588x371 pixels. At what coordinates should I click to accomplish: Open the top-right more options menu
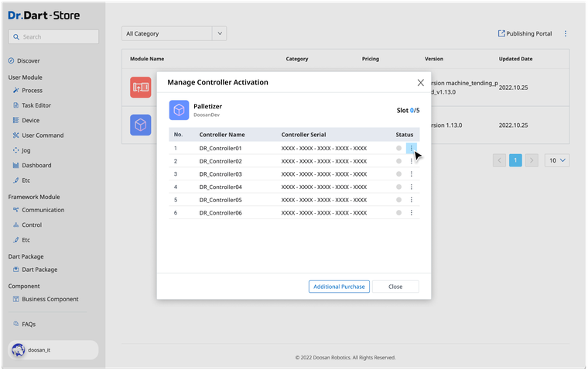click(566, 34)
